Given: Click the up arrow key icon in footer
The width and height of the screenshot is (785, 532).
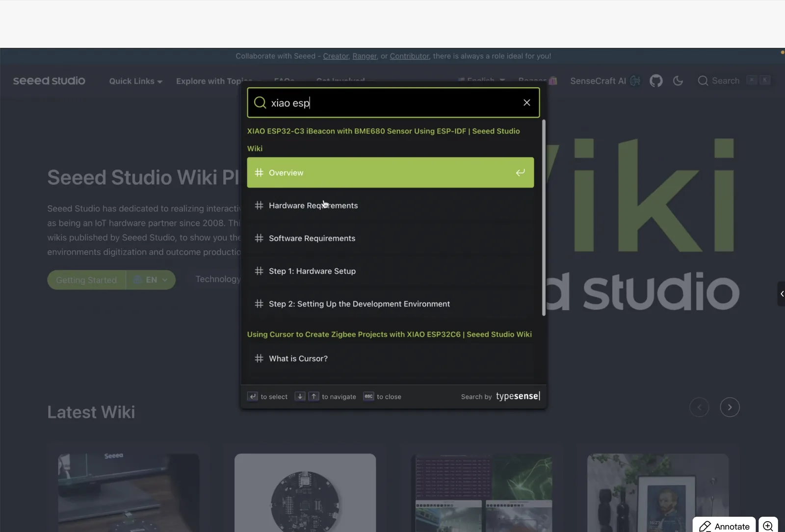Looking at the screenshot, I should click(x=314, y=396).
